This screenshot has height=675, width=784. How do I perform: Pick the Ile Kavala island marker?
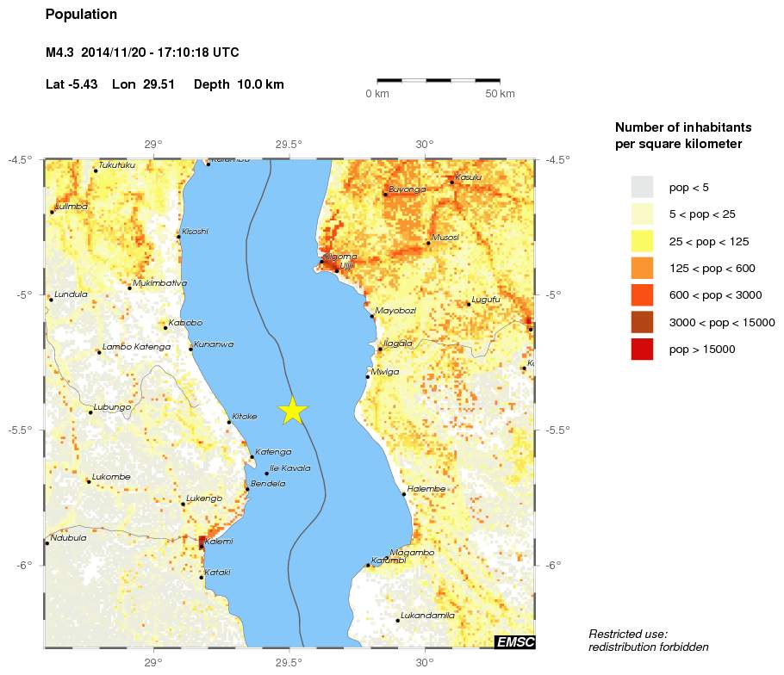tap(266, 474)
